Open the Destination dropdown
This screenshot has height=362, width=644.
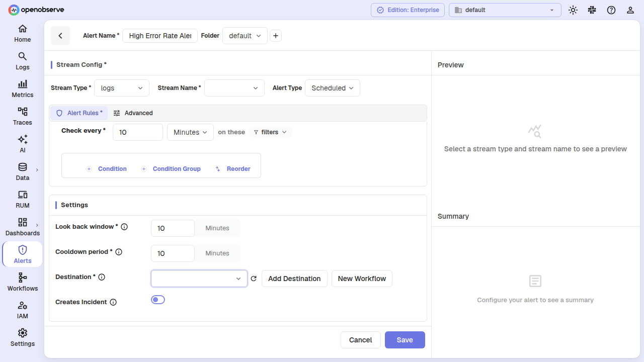[199, 279]
